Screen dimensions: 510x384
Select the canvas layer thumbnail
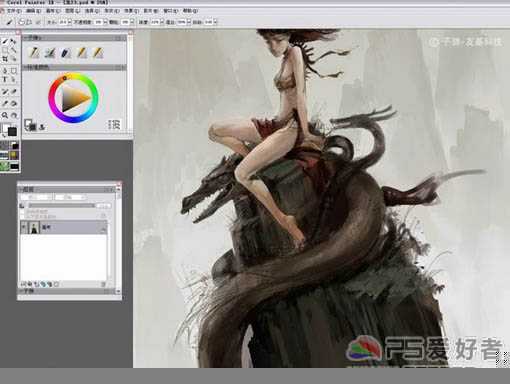34,228
